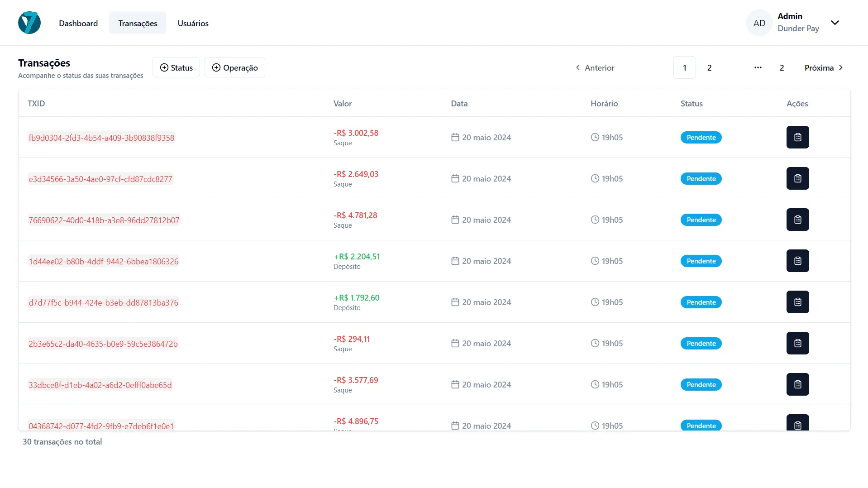
Task: Click TXID 2b3e65c2-da40-4635-b0e9-59c5e386472b
Action: (x=103, y=344)
